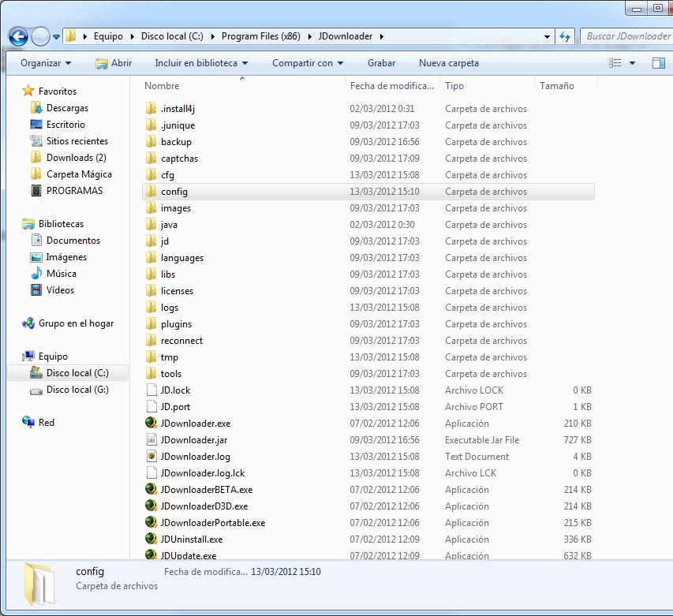Select the JDownloaderD3D.exe icon
This screenshot has height=616, width=673.
point(151,506)
